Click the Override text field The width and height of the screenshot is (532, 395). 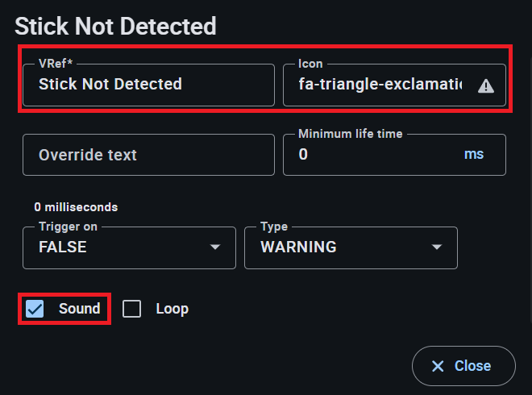[148, 155]
